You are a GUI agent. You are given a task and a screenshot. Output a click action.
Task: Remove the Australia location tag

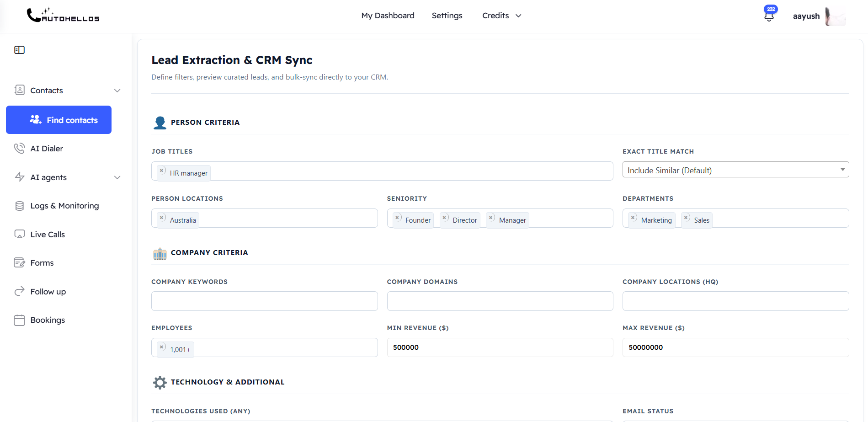point(162,218)
